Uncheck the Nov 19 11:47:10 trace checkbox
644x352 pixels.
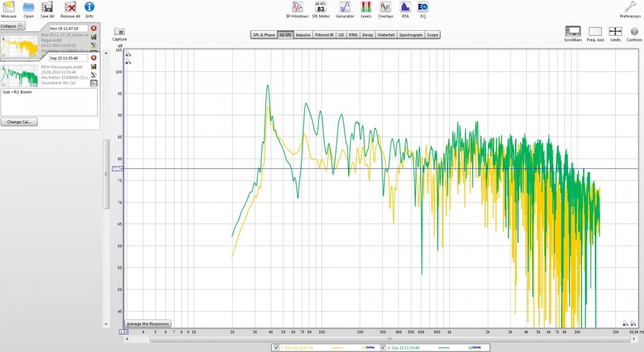pyautogui.click(x=277, y=347)
